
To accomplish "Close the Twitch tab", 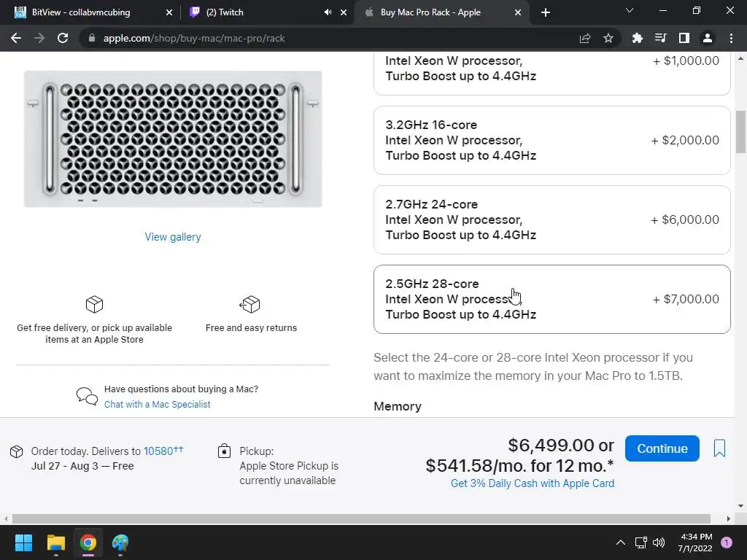I will coord(344,12).
